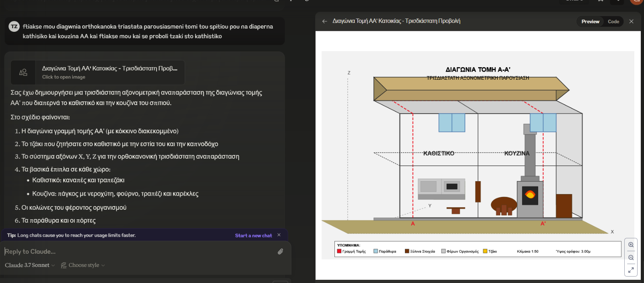The width and height of the screenshot is (644, 283).
Task: Click the red Γραμμή Τομής legend swatch
Action: tap(339, 251)
